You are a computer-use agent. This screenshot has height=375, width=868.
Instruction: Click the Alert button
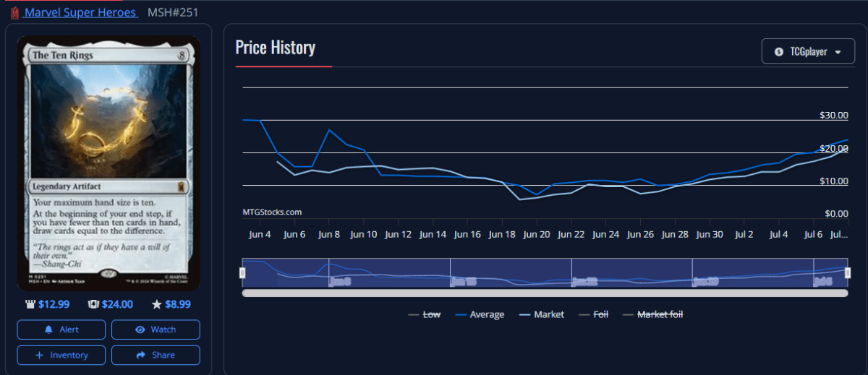61,329
